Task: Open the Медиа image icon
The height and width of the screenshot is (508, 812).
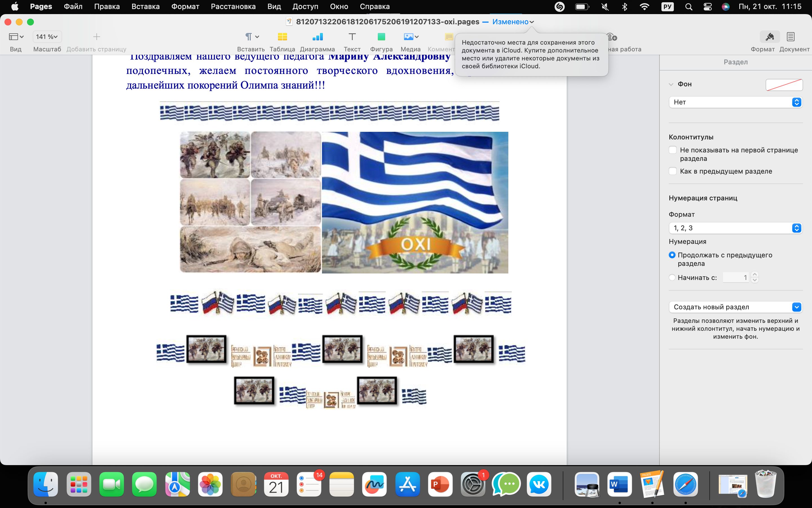Action: click(x=408, y=37)
